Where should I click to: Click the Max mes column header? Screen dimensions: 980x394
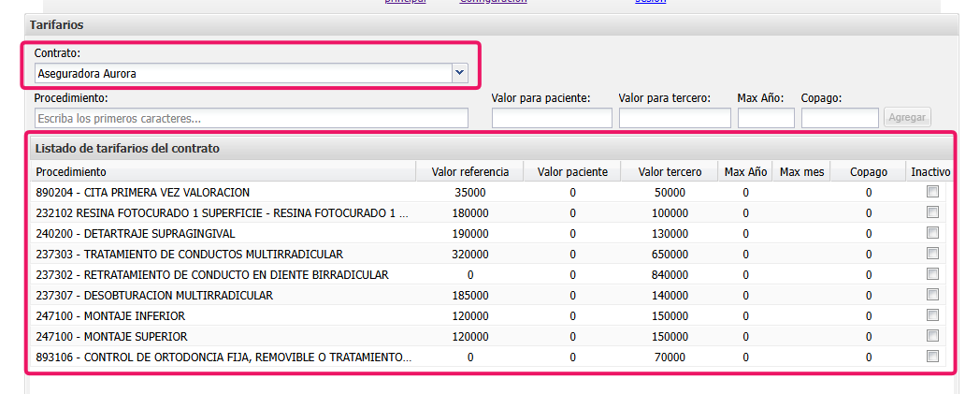[x=802, y=172]
